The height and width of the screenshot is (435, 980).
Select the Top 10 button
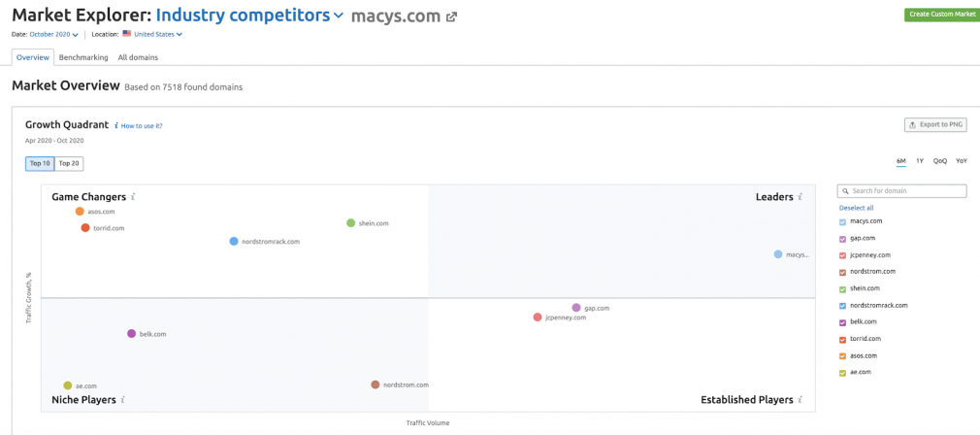coord(40,164)
